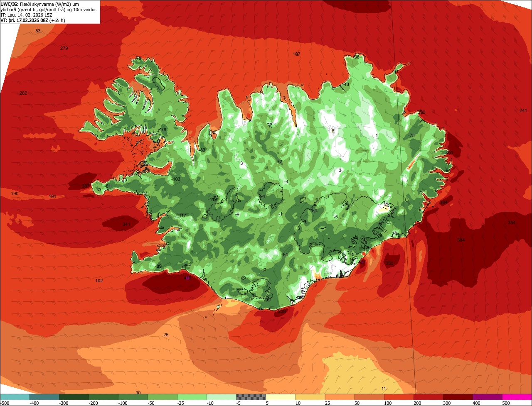Click the map value '30' near the bottom edge
Viewport: 532px width, 406px height.
[x=138, y=393]
